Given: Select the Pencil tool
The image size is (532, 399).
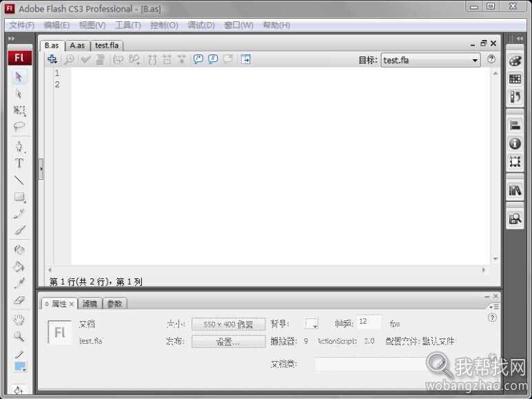Looking at the screenshot, I should coord(19,214).
